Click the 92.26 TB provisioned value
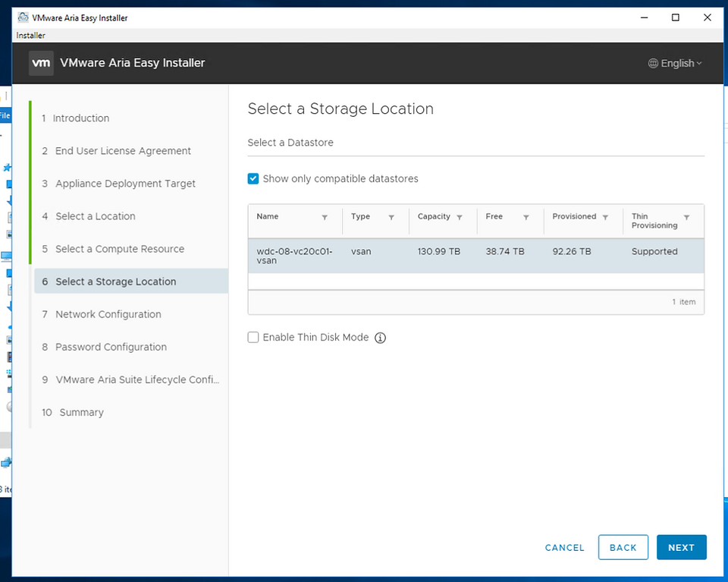The width and height of the screenshot is (728, 582). 572,251
